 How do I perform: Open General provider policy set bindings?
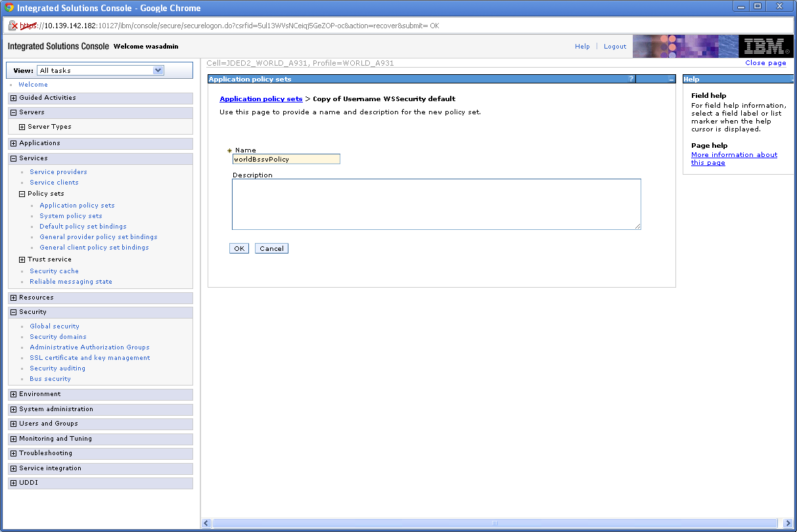pyautogui.click(x=99, y=237)
